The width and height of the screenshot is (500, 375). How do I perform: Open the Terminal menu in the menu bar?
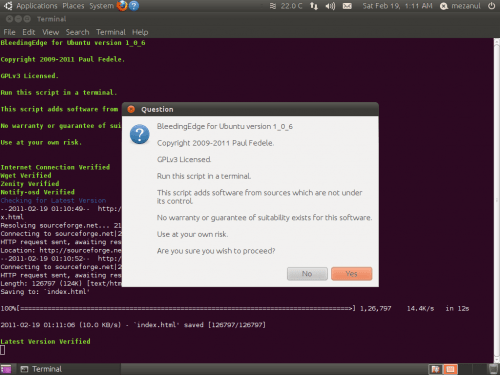[x=111, y=32]
